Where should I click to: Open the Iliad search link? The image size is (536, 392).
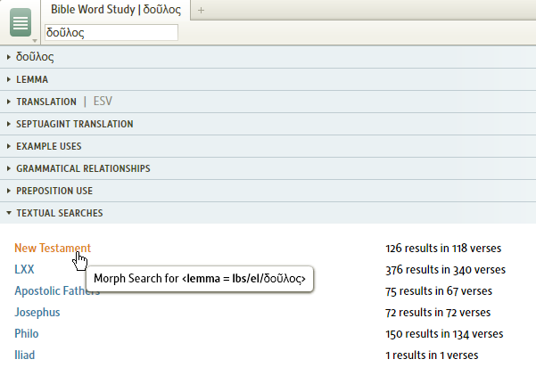pos(25,355)
